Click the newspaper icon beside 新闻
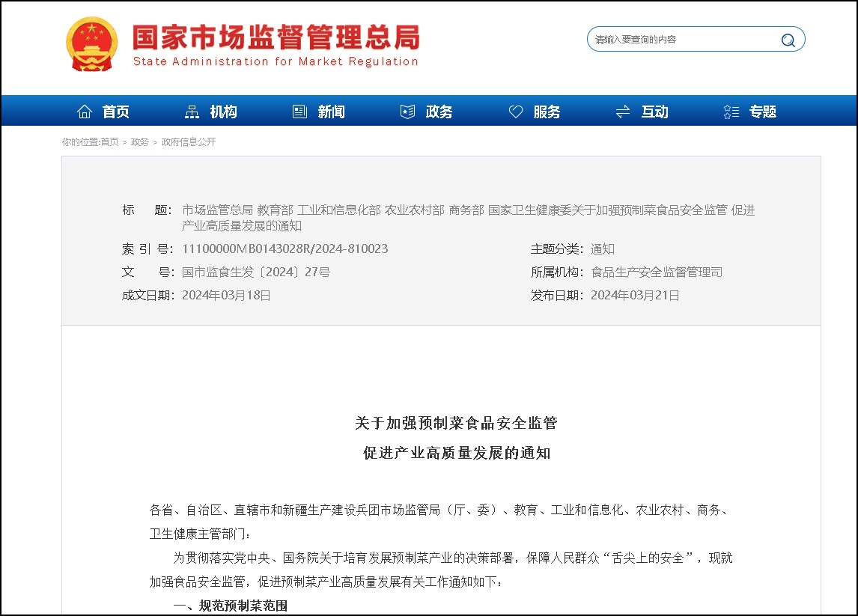 [299, 112]
